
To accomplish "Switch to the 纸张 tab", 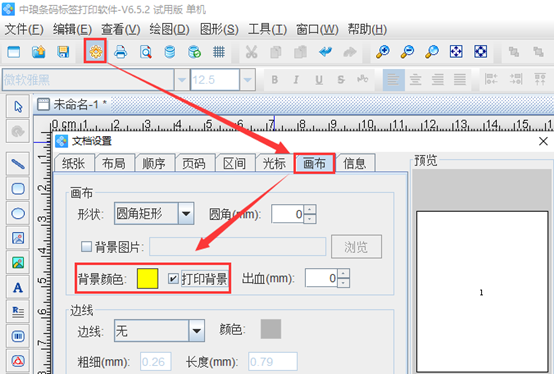I will pyautogui.click(x=73, y=163).
